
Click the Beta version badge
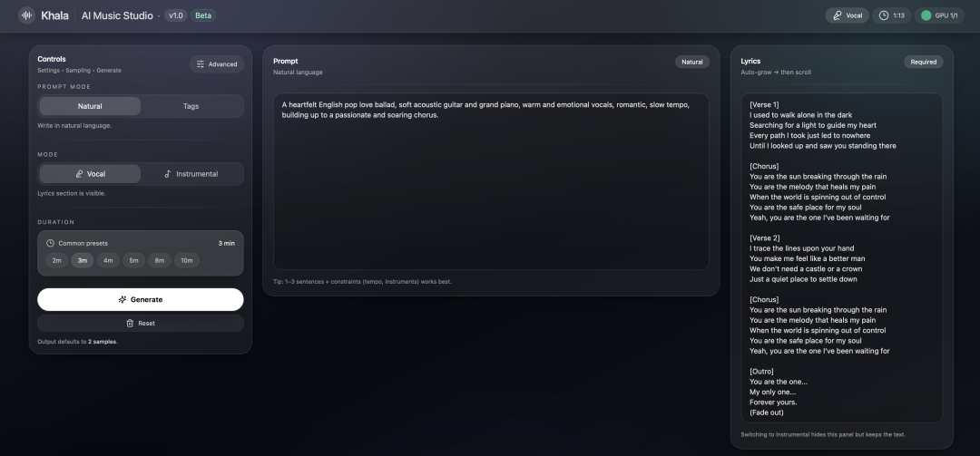pyautogui.click(x=203, y=15)
